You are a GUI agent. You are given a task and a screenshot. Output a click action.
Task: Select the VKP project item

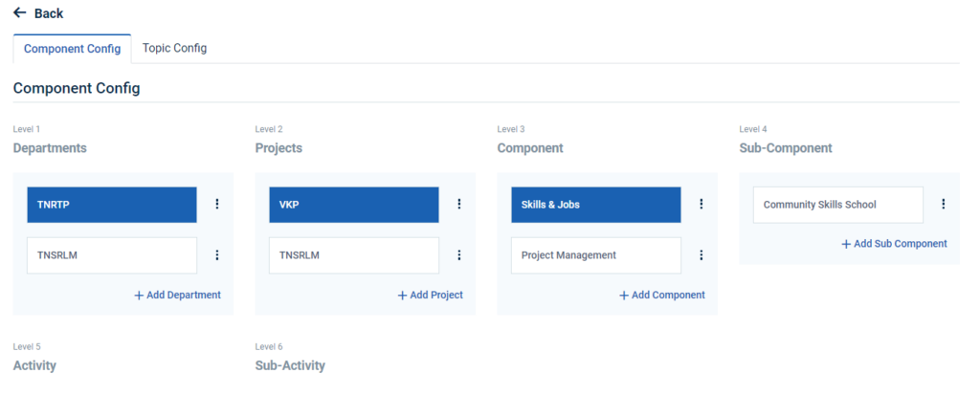354,205
